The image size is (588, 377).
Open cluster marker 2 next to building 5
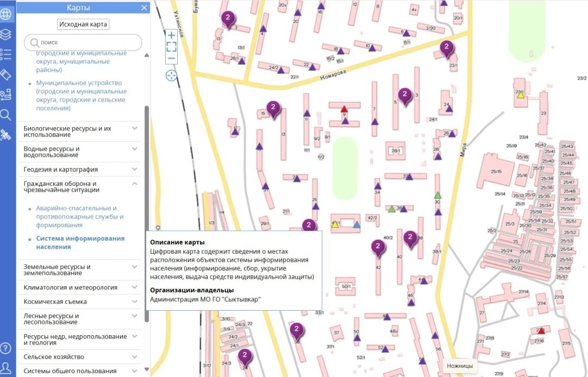[405, 96]
